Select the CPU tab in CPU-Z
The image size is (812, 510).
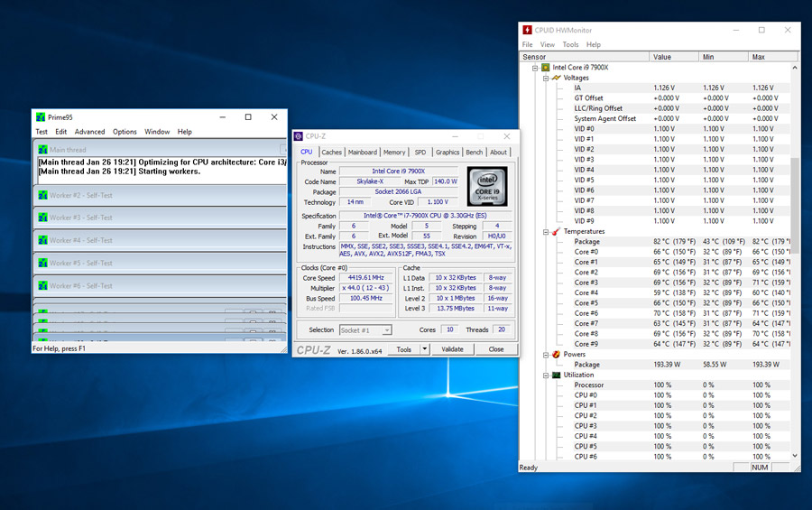tap(307, 152)
